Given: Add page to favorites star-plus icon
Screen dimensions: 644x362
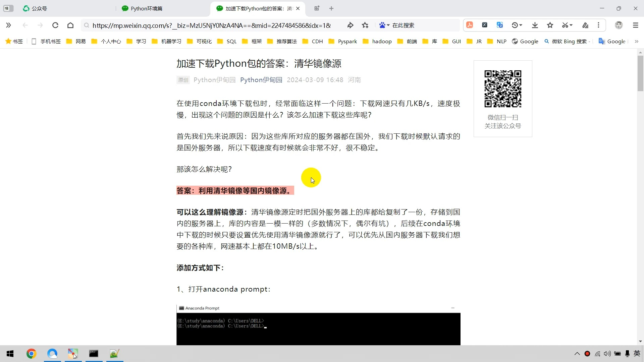Looking at the screenshot, I should point(365,25).
